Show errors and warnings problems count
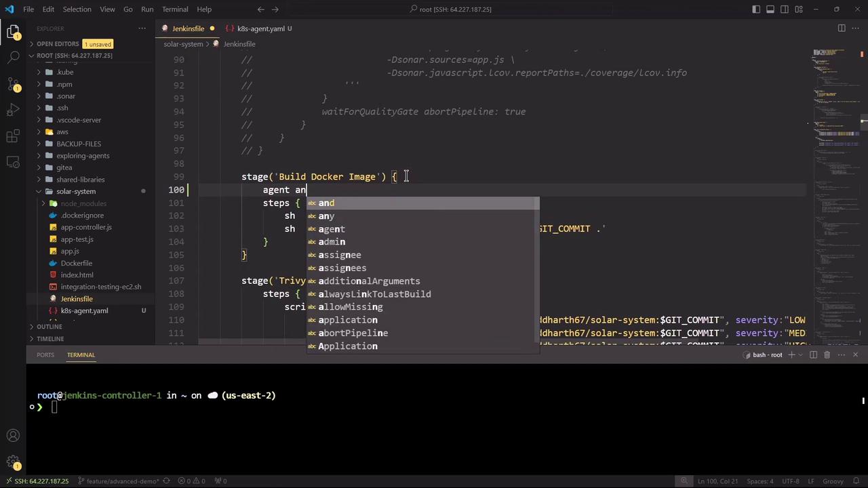Image resolution: width=868 pixels, height=488 pixels. tap(192, 481)
